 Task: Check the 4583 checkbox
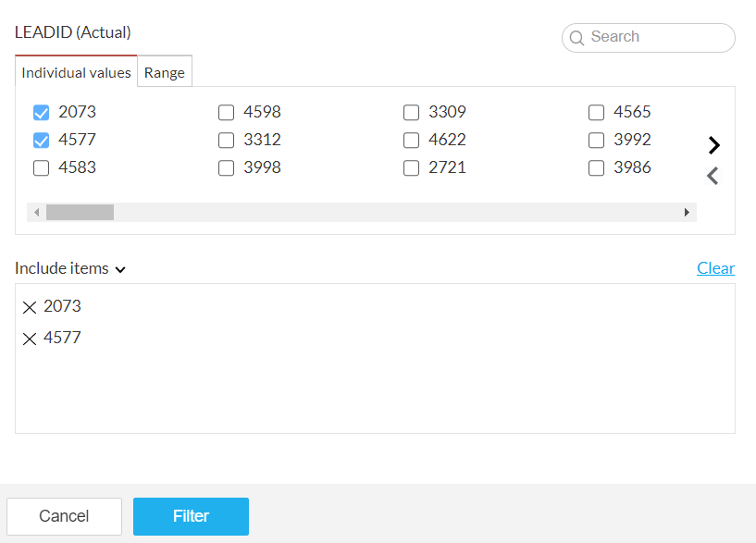(41, 168)
